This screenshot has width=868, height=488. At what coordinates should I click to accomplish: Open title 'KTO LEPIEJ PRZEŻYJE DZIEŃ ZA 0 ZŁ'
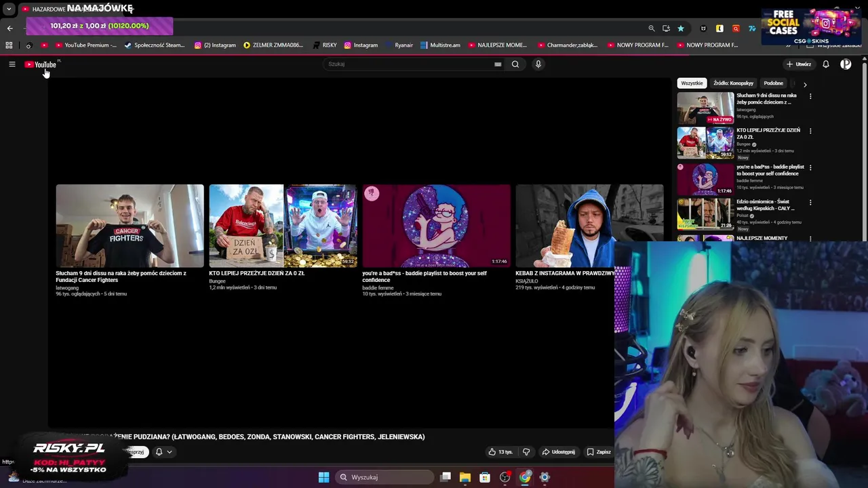click(x=256, y=274)
